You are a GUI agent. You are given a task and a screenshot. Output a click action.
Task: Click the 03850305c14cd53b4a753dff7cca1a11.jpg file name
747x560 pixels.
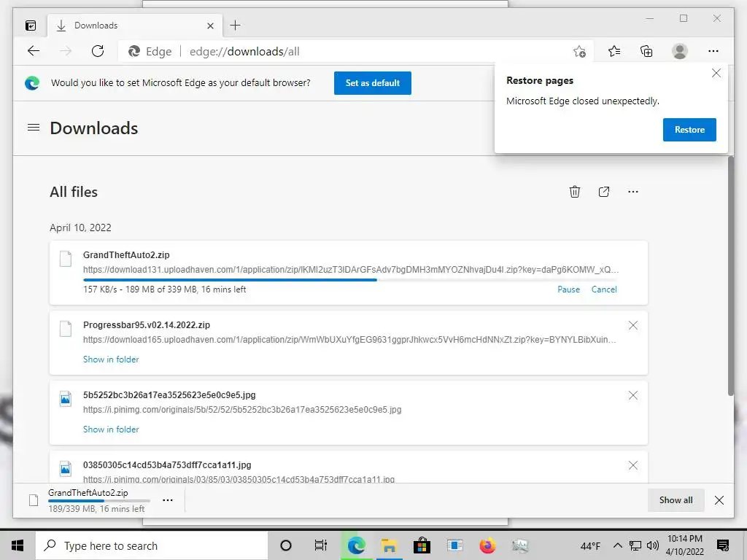(x=167, y=464)
